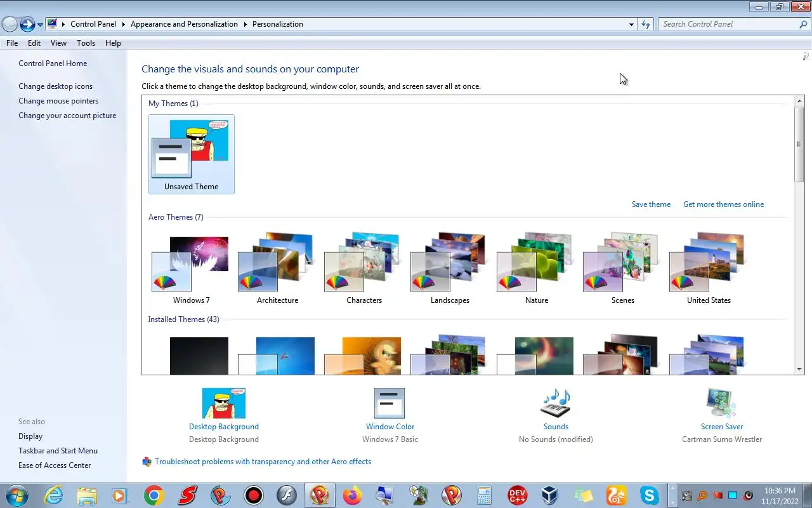812x508 pixels.
Task: Apply the Characters Aero theme
Action: (x=364, y=269)
